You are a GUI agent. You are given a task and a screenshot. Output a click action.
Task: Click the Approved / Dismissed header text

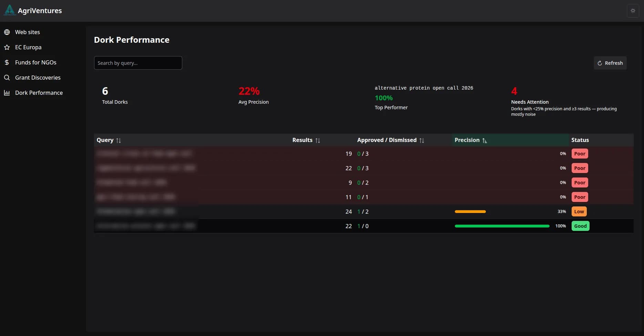387,140
